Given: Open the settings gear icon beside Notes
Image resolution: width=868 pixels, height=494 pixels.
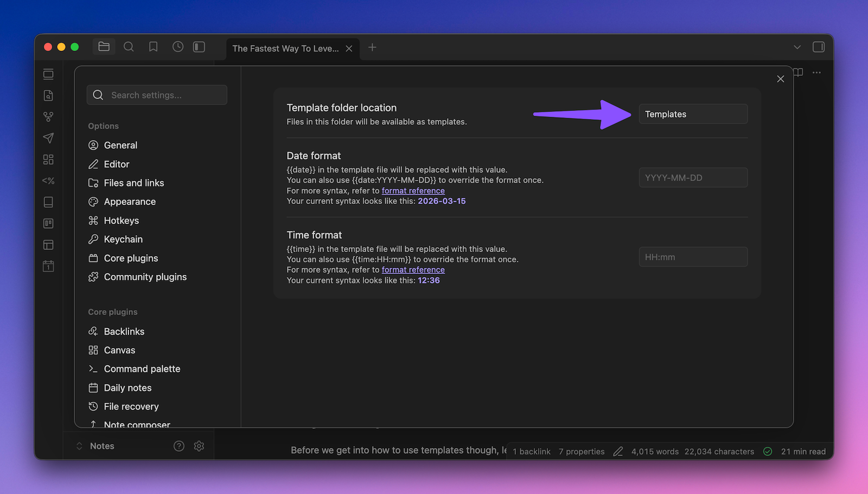Looking at the screenshot, I should [199, 446].
